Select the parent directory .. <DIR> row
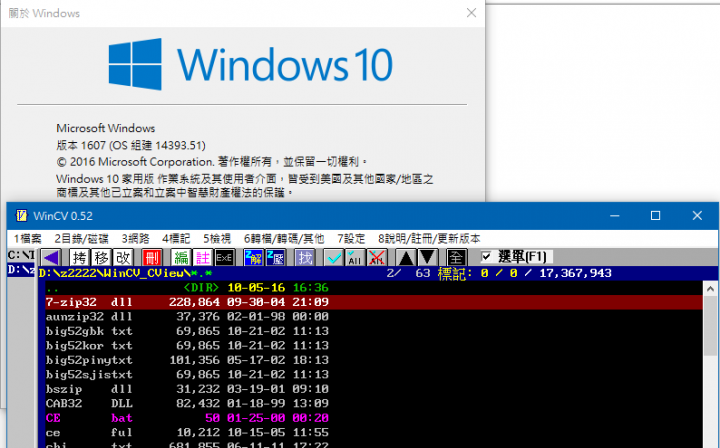720x448 pixels. click(x=374, y=288)
